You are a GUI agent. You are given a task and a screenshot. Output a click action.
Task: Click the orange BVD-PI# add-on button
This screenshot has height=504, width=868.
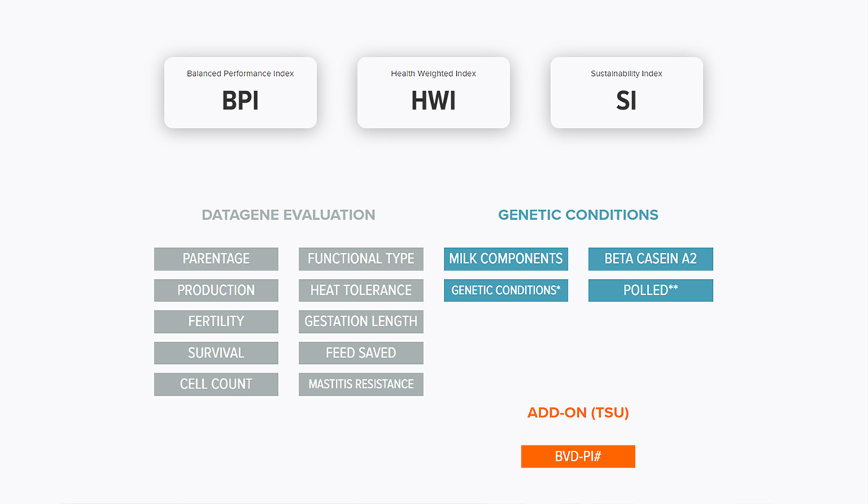click(x=578, y=456)
